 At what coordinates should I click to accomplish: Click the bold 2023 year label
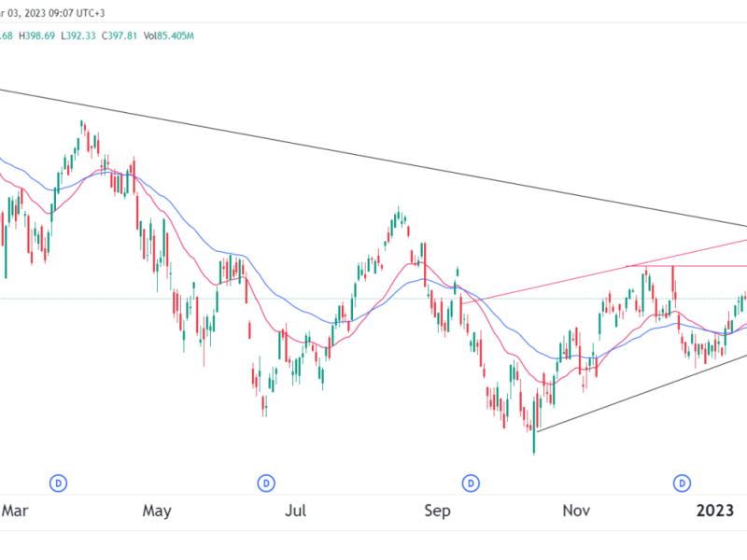pos(718,511)
